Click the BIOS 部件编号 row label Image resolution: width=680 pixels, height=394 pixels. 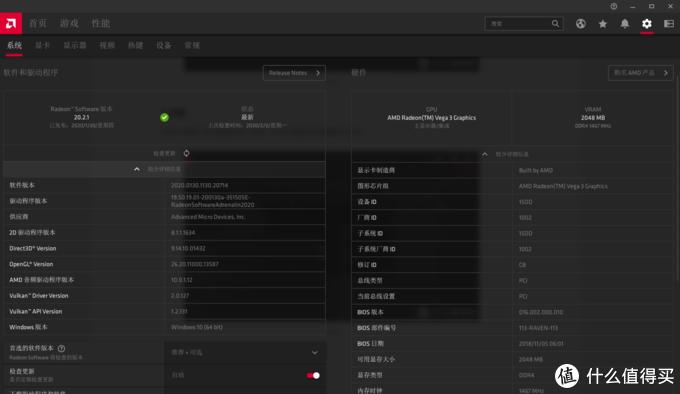tap(376, 328)
